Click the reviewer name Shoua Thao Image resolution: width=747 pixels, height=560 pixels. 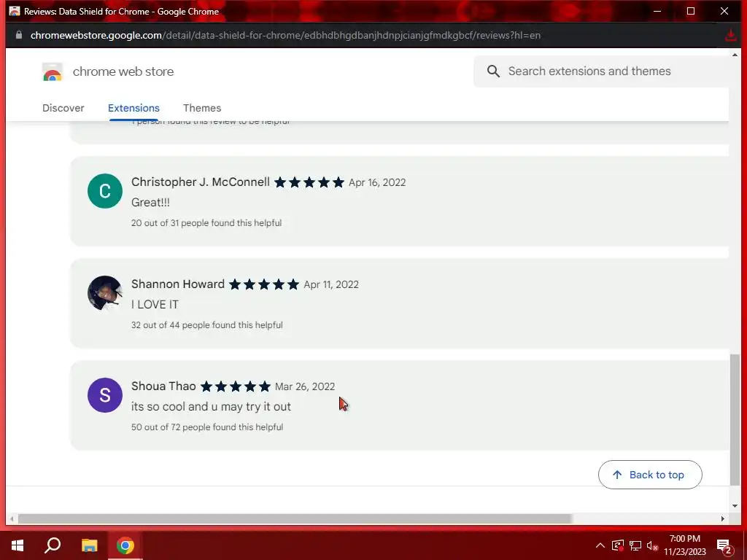[x=164, y=386]
